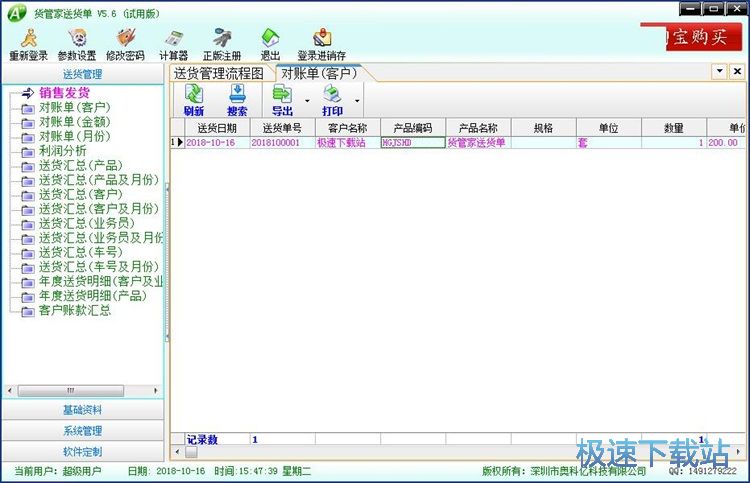
Task: Open 年度送货明细(产品) tree item
Action: click(93, 296)
